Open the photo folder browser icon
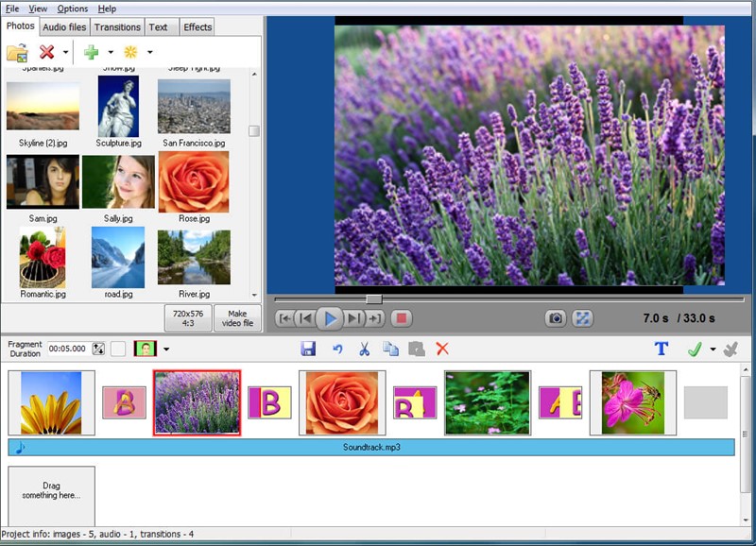Viewport: 756px width, 546px height. (x=17, y=52)
